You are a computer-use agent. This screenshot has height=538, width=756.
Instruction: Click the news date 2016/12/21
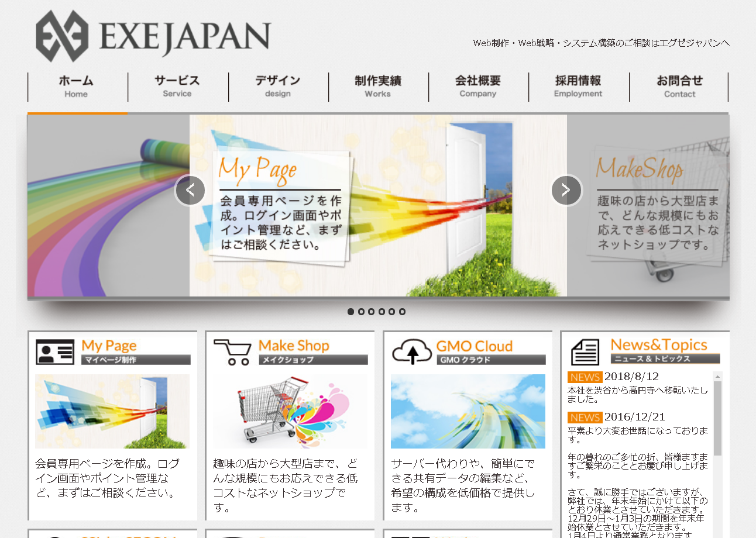635,417
